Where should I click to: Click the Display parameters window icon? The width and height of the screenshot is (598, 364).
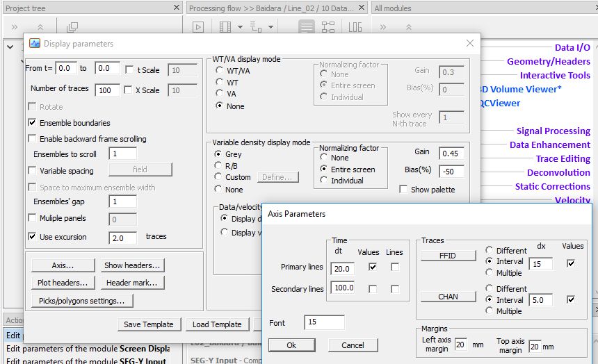pos(35,44)
